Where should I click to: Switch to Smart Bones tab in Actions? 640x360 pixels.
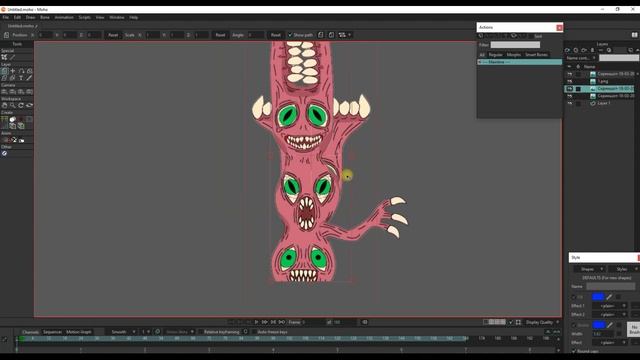536,54
